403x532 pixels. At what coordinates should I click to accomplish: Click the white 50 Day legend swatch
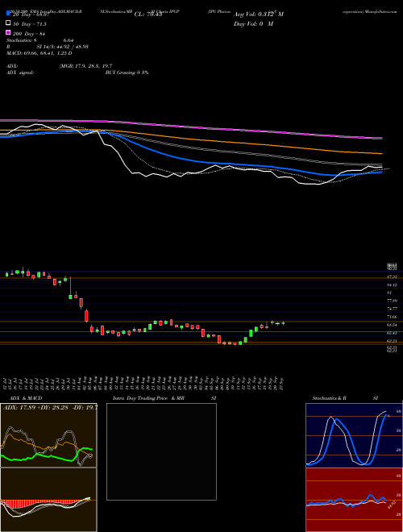8,23
